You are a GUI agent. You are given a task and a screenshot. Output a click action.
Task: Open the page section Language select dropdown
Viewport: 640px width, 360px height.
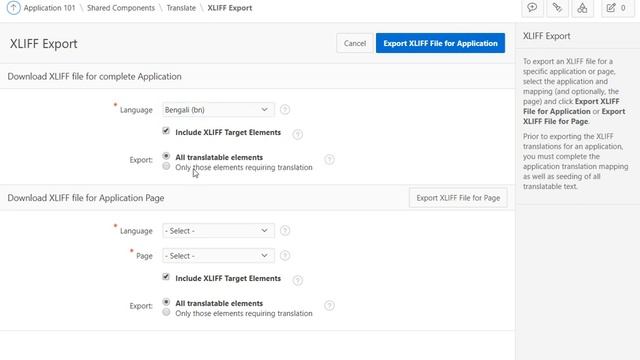[x=218, y=231]
